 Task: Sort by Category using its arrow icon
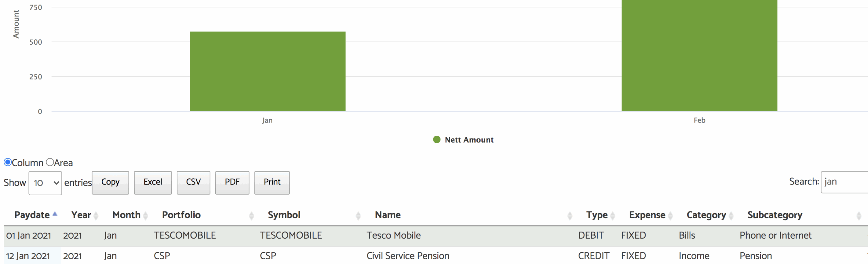(731, 216)
